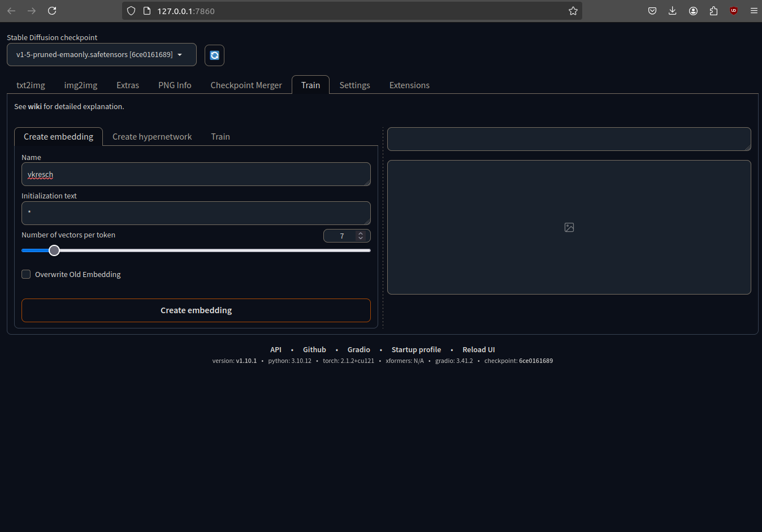Open the Settings tab
Viewport: 762px width, 532px height.
pos(355,85)
